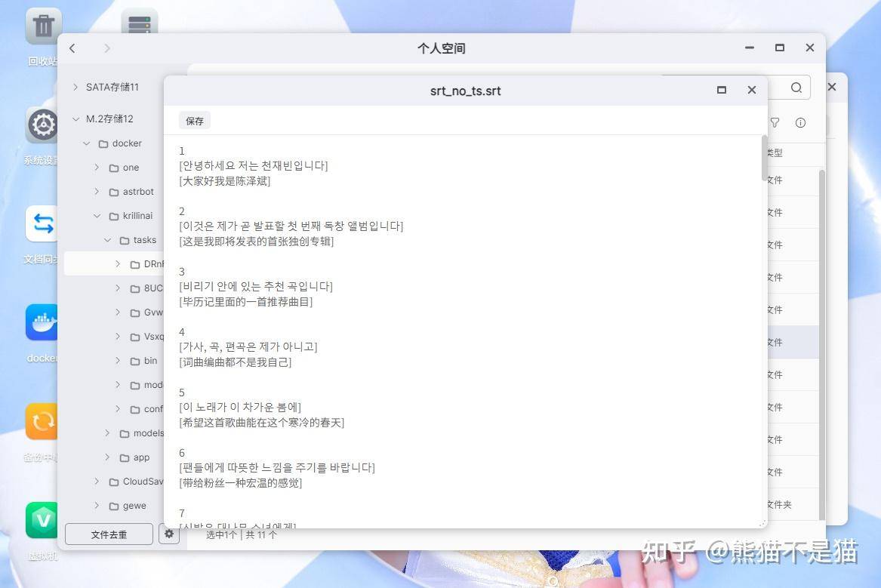Expand the gewe folder arrow
This screenshot has width=881, height=588.
tap(97, 506)
